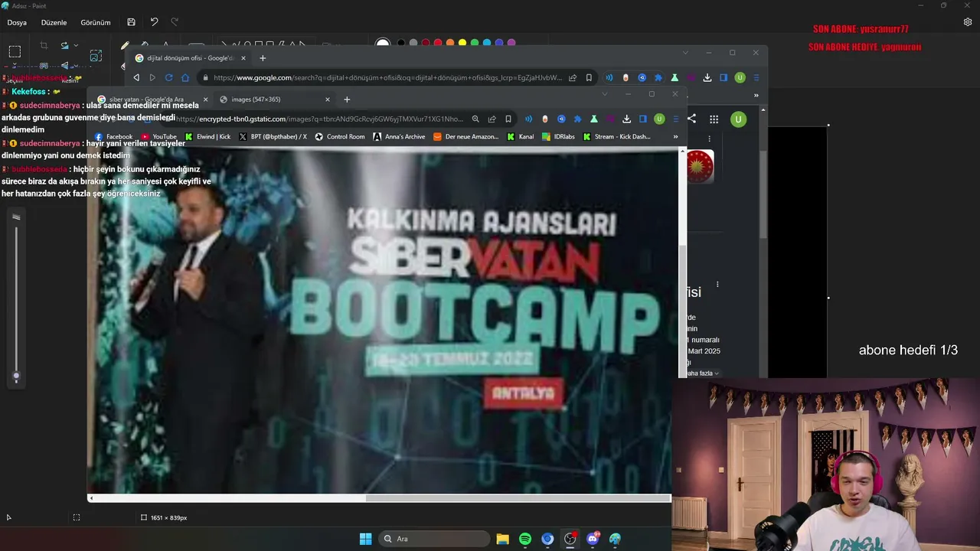Open Discord from the taskbar
The image size is (980, 551).
tap(593, 539)
